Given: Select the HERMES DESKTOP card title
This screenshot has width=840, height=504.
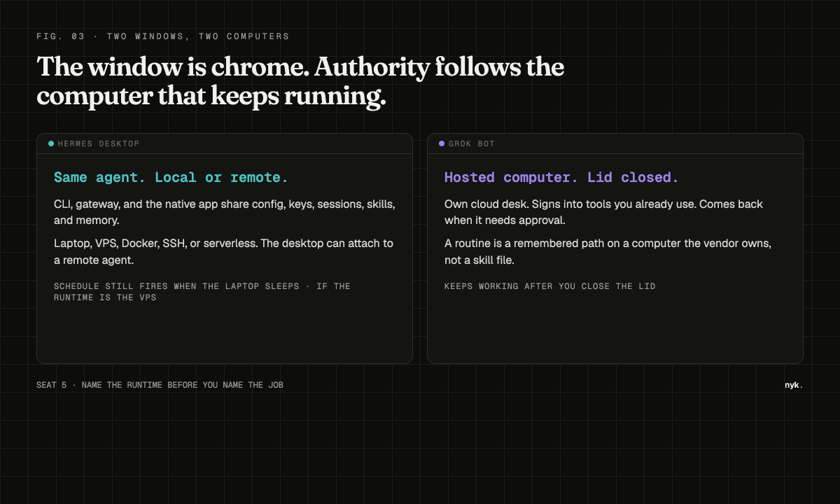Looking at the screenshot, I should tap(99, 143).
